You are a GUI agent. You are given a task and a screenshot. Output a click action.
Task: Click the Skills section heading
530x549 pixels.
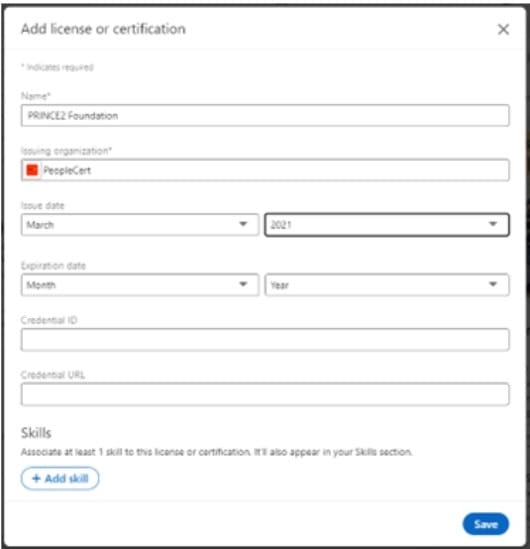tap(36, 433)
